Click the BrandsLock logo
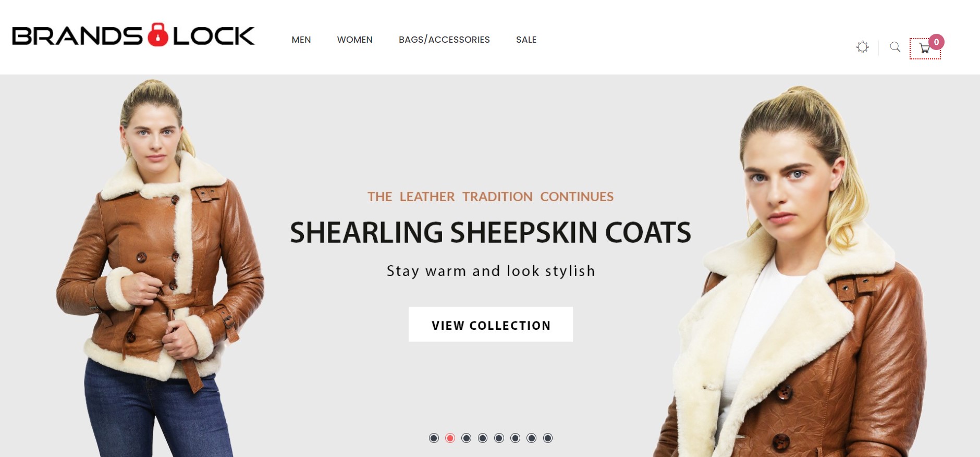The height and width of the screenshot is (457, 980). [133, 35]
